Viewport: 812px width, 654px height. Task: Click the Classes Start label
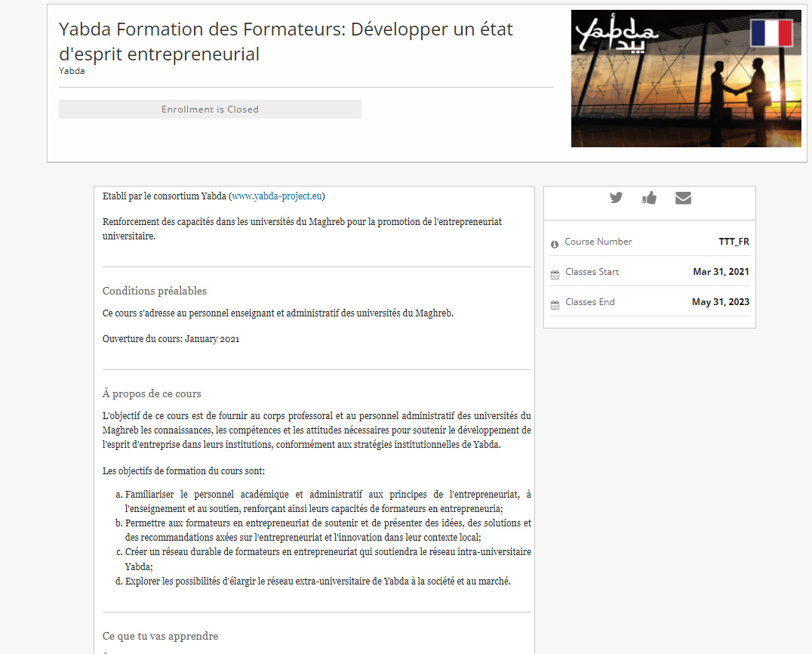point(592,272)
